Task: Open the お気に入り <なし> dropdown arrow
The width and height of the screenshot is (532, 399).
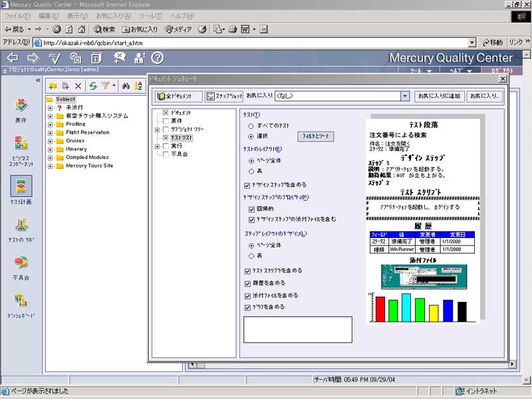Action: [x=405, y=96]
